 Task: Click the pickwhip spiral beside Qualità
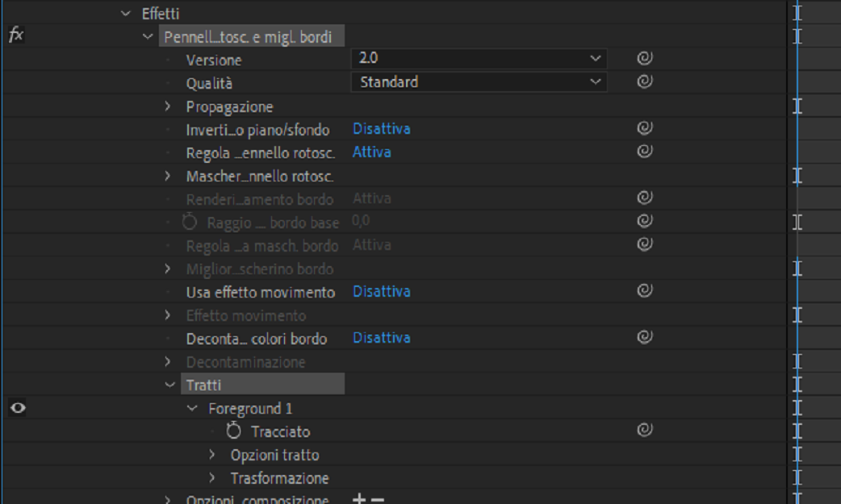(644, 81)
